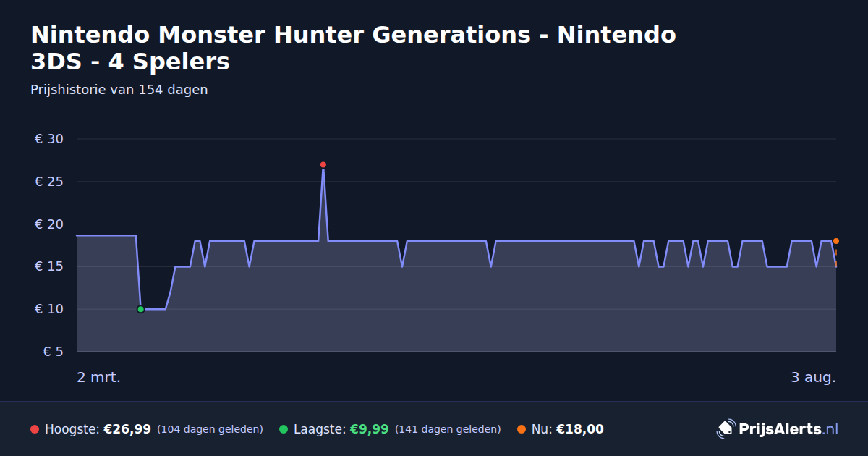Click the '141 dagen geleden' text
The width and height of the screenshot is (868, 456).
pyautogui.click(x=448, y=429)
